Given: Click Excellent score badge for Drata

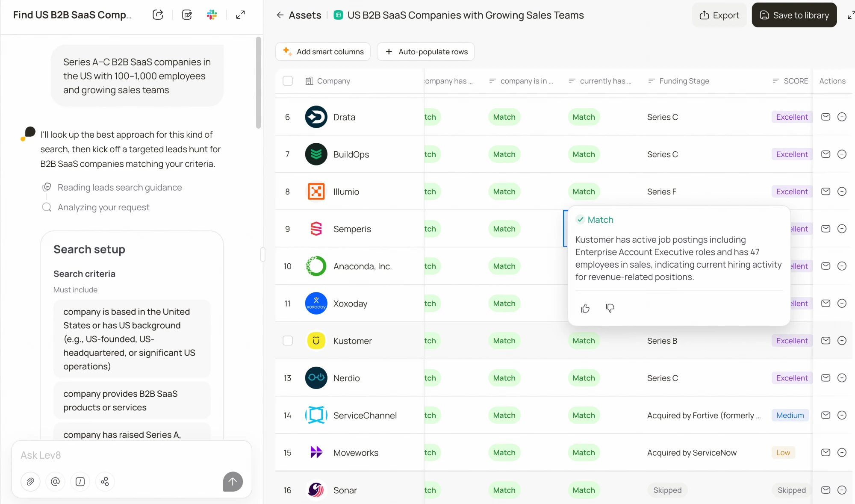Looking at the screenshot, I should (791, 117).
